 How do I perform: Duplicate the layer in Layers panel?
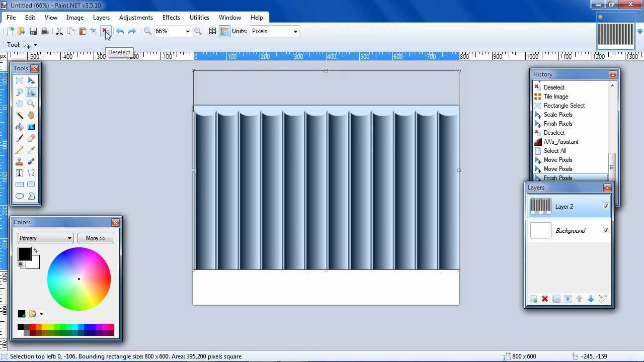pyautogui.click(x=556, y=299)
